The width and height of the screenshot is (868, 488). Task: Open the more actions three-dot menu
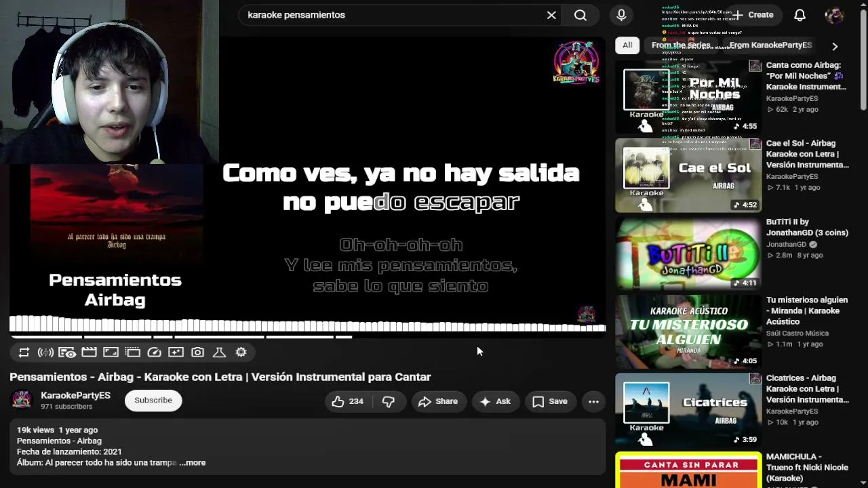coord(593,401)
